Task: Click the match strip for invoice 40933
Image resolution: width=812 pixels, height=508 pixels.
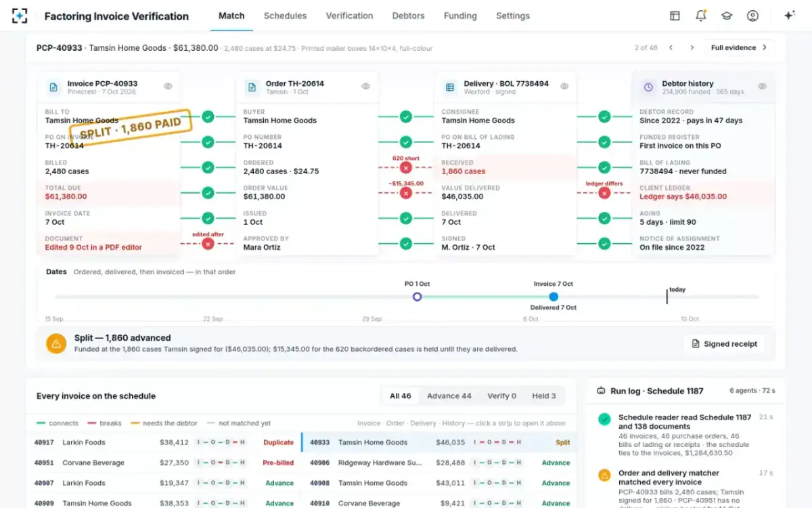Action: pos(497,442)
